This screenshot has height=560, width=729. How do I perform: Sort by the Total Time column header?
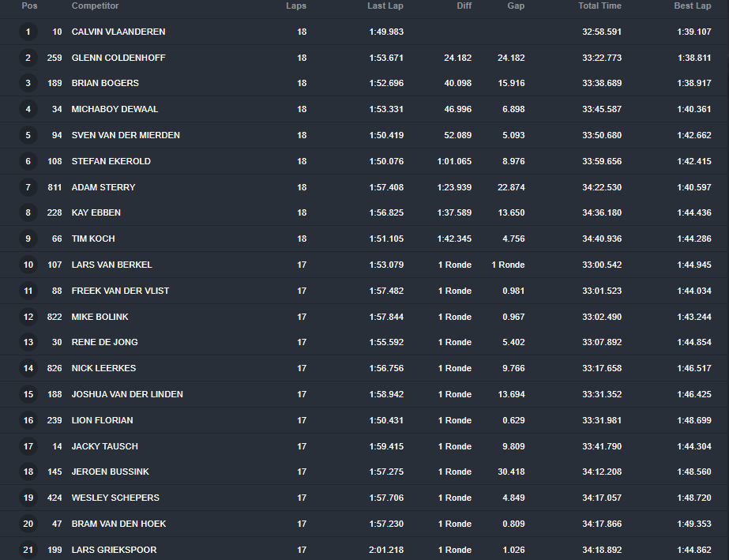pyautogui.click(x=599, y=6)
